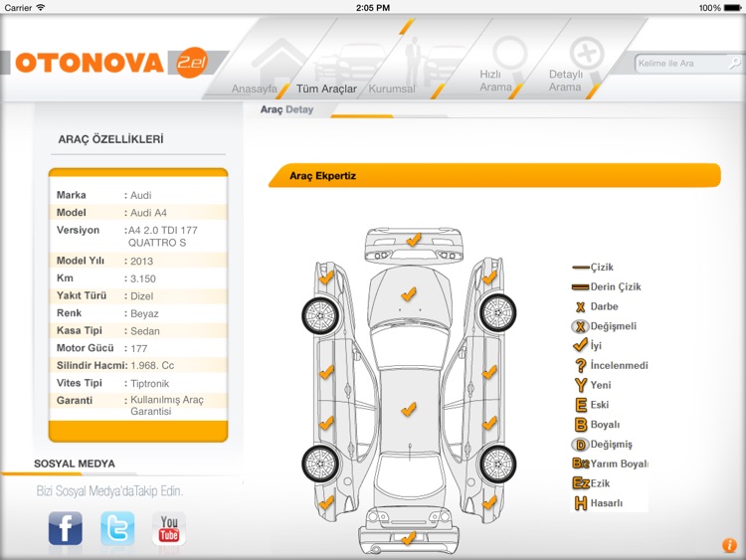Tap the orange info icon

729,545
